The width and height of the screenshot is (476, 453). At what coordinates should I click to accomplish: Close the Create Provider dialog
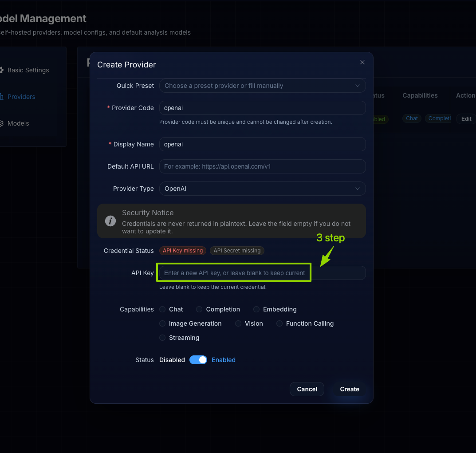(x=362, y=62)
